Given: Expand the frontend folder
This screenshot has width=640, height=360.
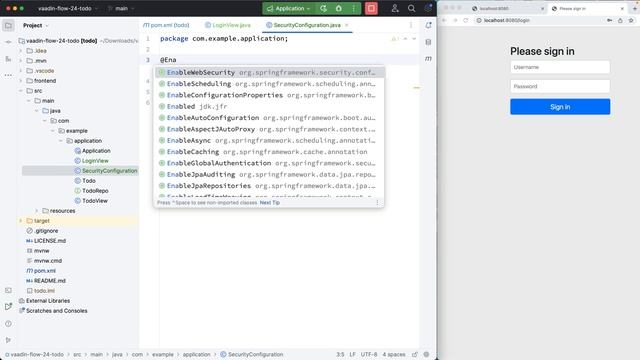Looking at the screenshot, I should [x=20, y=81].
